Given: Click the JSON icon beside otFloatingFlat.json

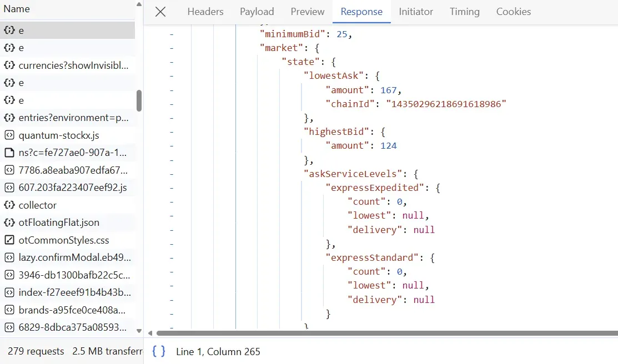Looking at the screenshot, I should click(x=9, y=223).
